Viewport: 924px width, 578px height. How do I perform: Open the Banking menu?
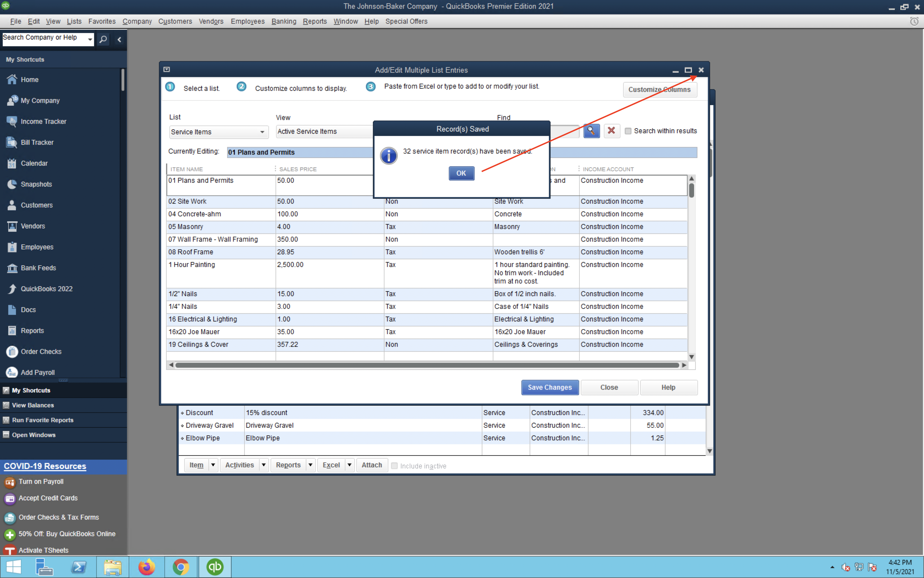(x=284, y=21)
